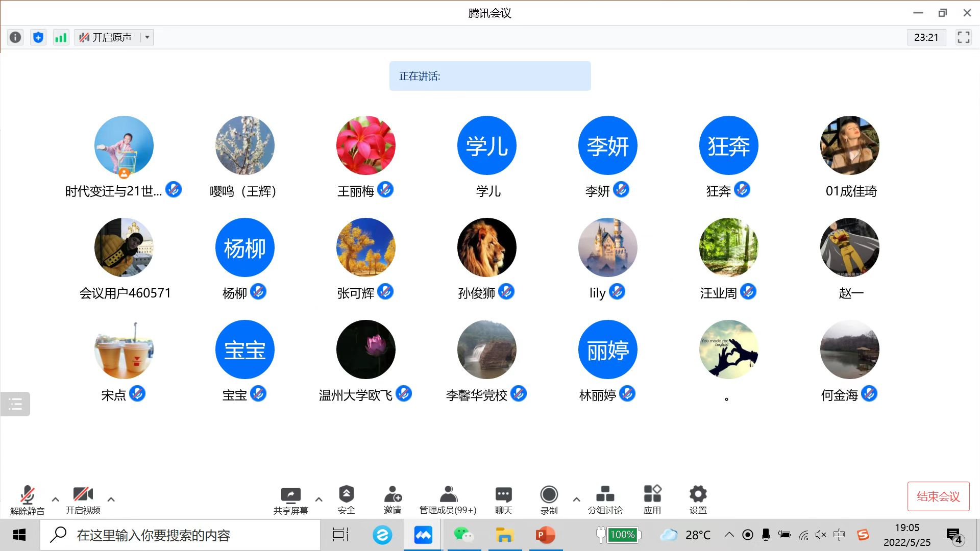Toggle original sound (开启原声)
This screenshot has height=551, width=980.
click(107, 37)
